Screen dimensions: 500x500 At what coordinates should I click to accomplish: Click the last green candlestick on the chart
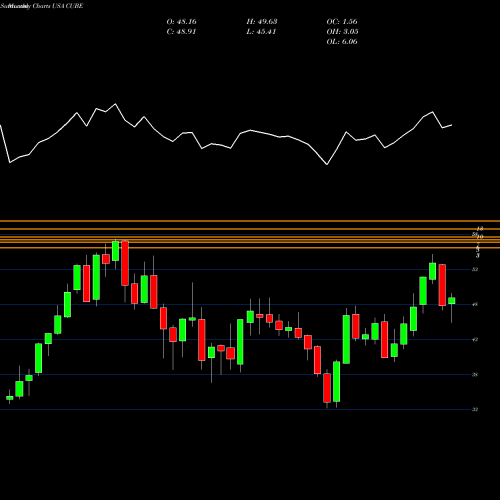point(452,301)
